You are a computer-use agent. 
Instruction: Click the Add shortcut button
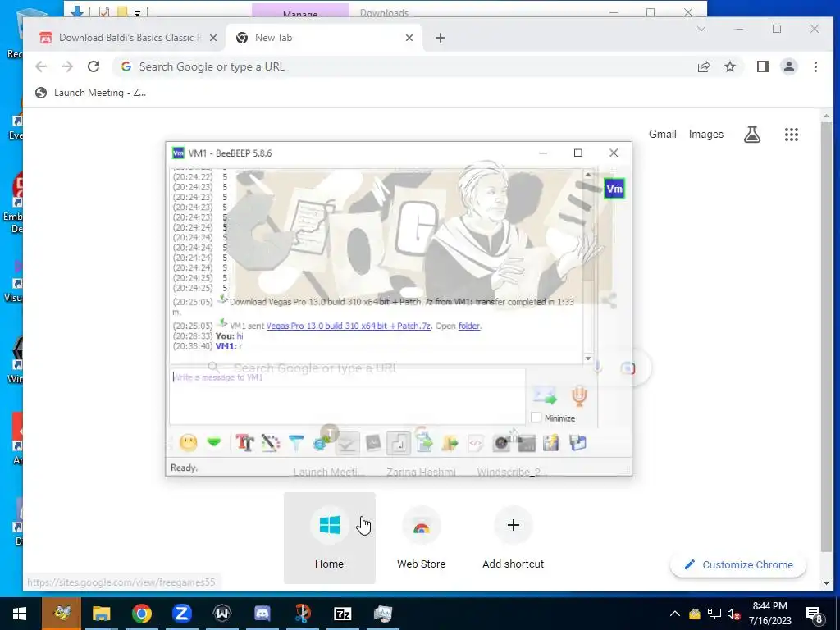point(514,538)
